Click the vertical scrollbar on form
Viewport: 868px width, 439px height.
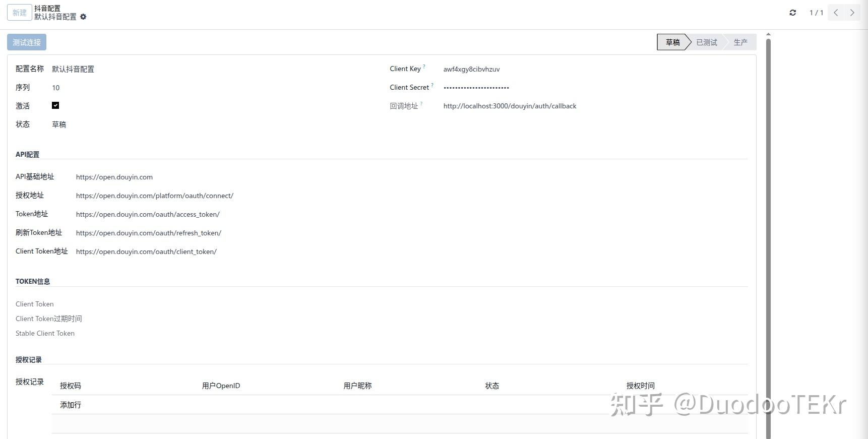768,237
